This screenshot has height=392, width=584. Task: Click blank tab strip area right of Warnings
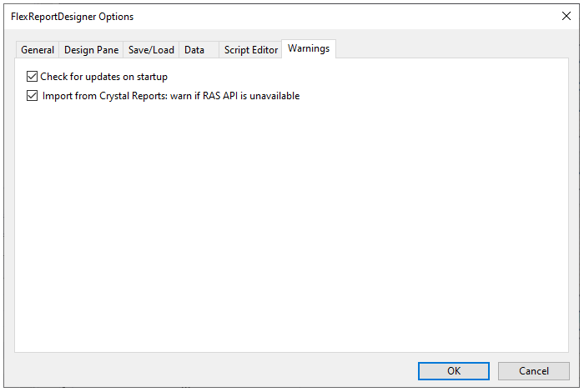451,49
